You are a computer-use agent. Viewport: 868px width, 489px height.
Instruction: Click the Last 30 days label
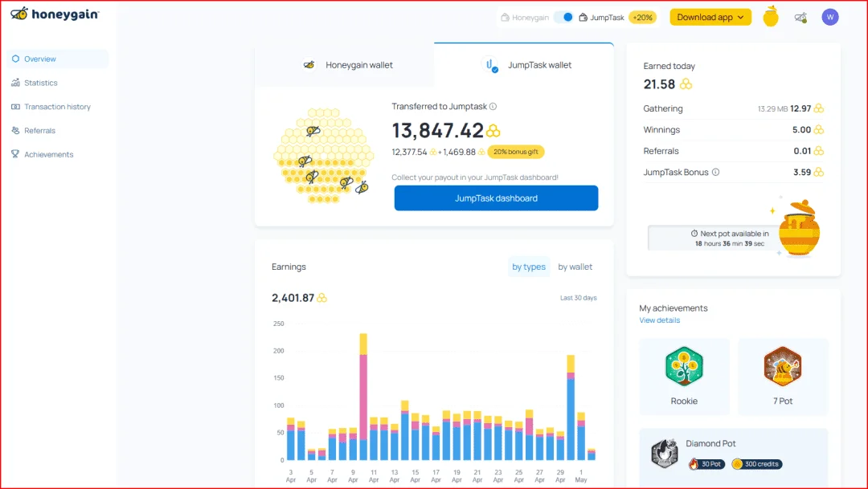[578, 298]
